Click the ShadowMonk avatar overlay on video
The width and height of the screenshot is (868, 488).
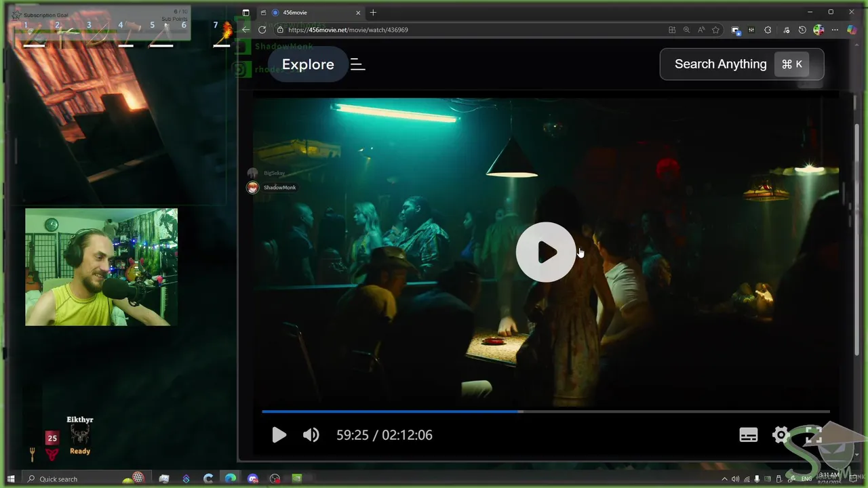point(252,188)
